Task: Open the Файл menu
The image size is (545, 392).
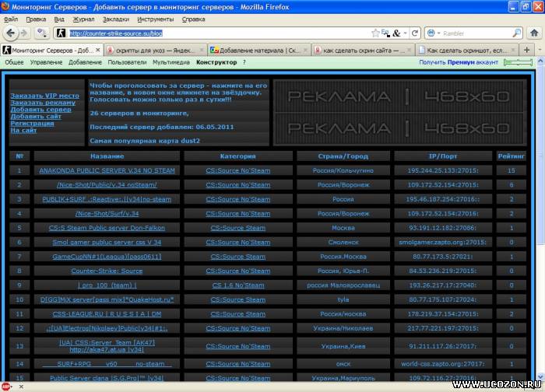Action: (x=11, y=19)
